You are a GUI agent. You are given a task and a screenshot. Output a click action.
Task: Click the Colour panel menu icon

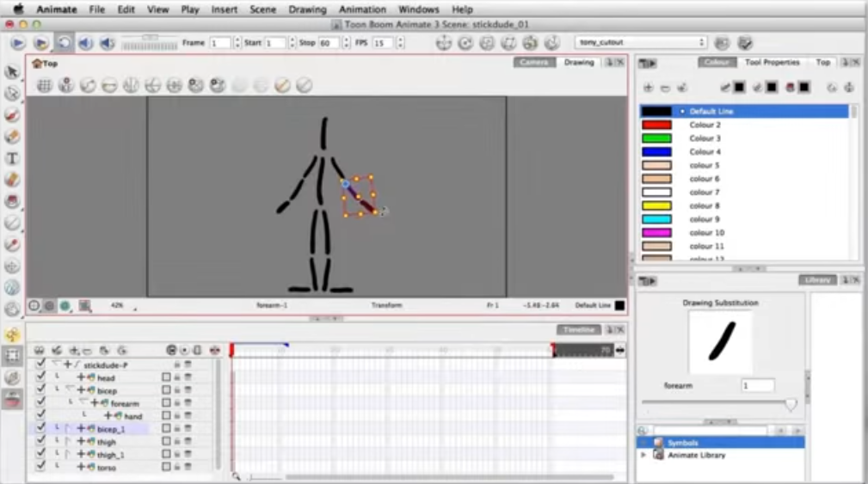click(x=647, y=63)
